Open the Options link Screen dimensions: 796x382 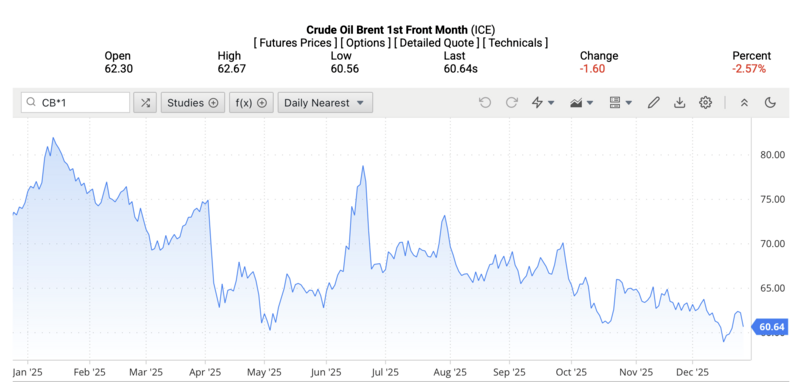pyautogui.click(x=366, y=43)
